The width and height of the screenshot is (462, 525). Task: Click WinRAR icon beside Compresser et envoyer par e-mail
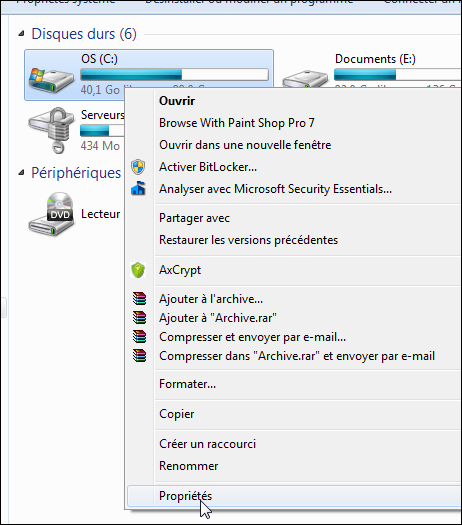click(x=139, y=336)
